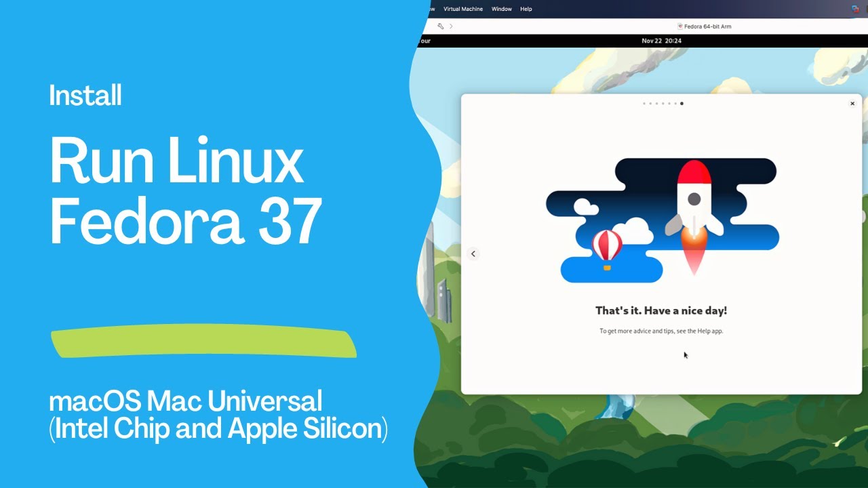Screen dimensions: 868x488
Task: Open the Nov 22 20:24 clock menu
Action: pos(661,41)
